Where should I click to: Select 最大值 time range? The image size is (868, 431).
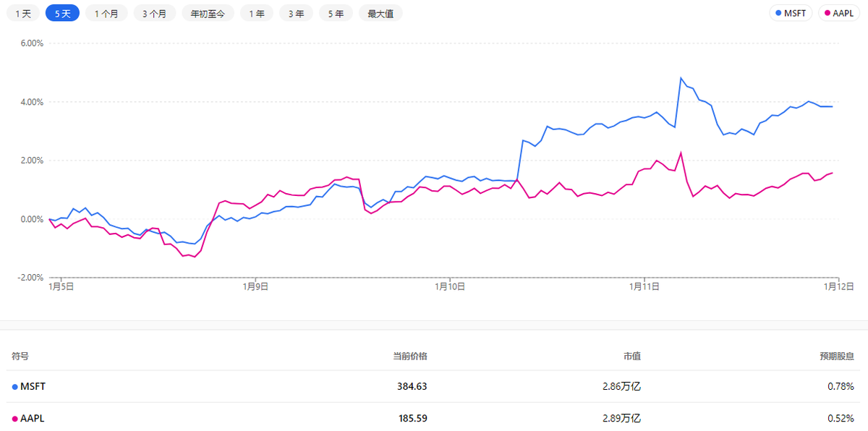[x=380, y=13]
